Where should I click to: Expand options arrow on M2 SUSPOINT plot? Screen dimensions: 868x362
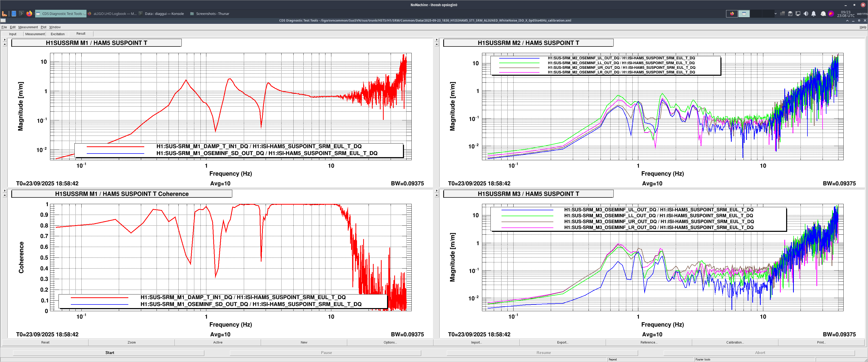coord(436,40)
